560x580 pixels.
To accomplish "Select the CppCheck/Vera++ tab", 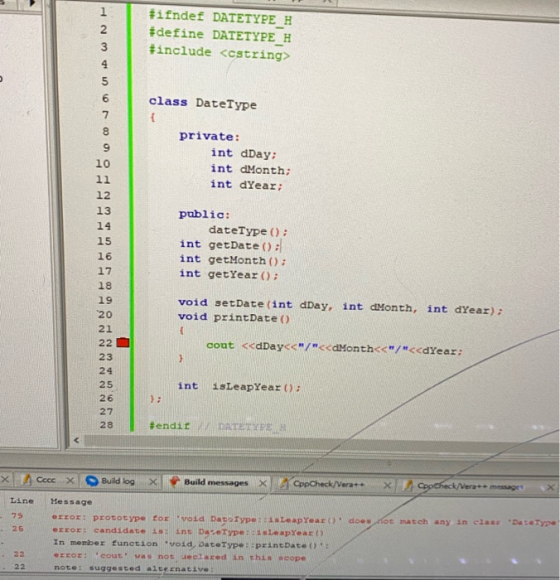I will point(329,484).
